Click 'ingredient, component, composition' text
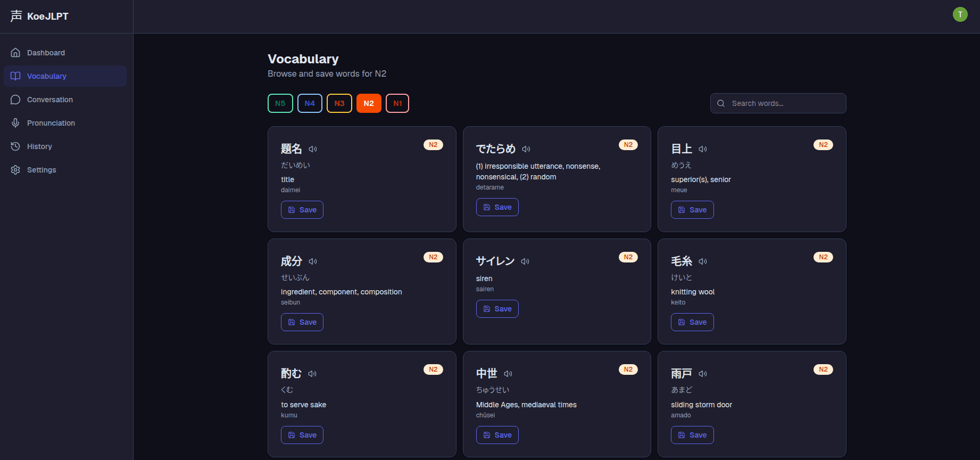 click(342, 292)
